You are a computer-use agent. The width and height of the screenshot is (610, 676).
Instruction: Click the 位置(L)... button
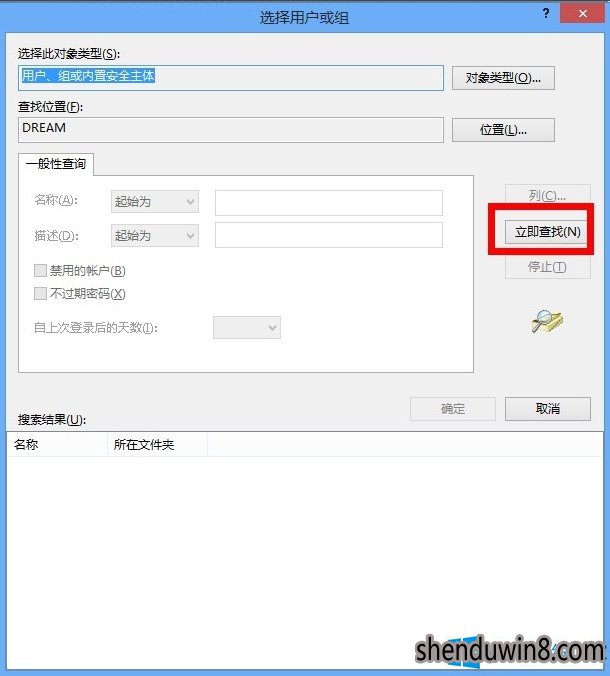(x=503, y=130)
